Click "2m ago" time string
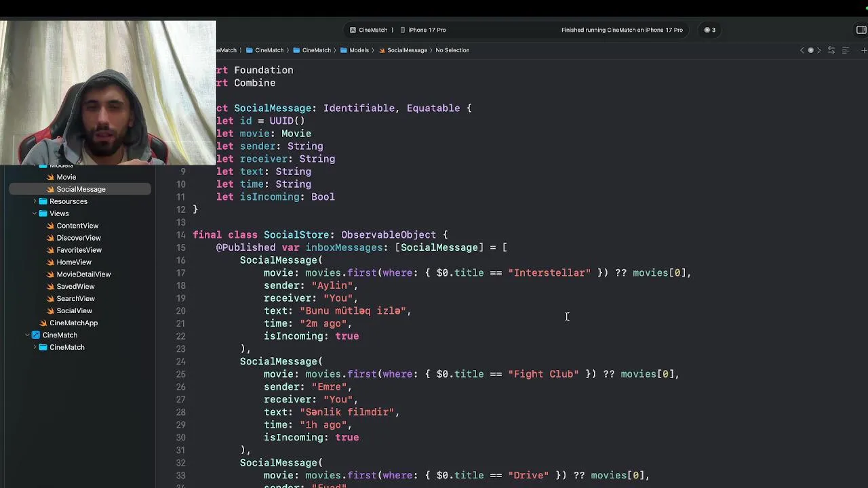Image resolution: width=868 pixels, height=488 pixels. click(323, 323)
